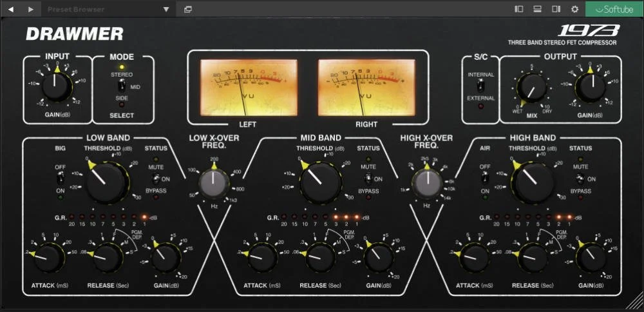
Task: Flip the High Band Status Mute/Bypass switch
Action: tap(580, 179)
